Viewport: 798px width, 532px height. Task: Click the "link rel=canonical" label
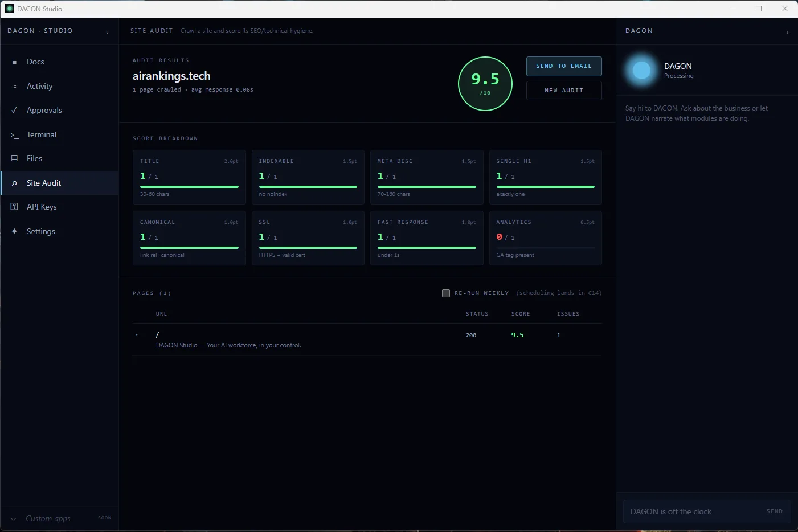pyautogui.click(x=162, y=255)
